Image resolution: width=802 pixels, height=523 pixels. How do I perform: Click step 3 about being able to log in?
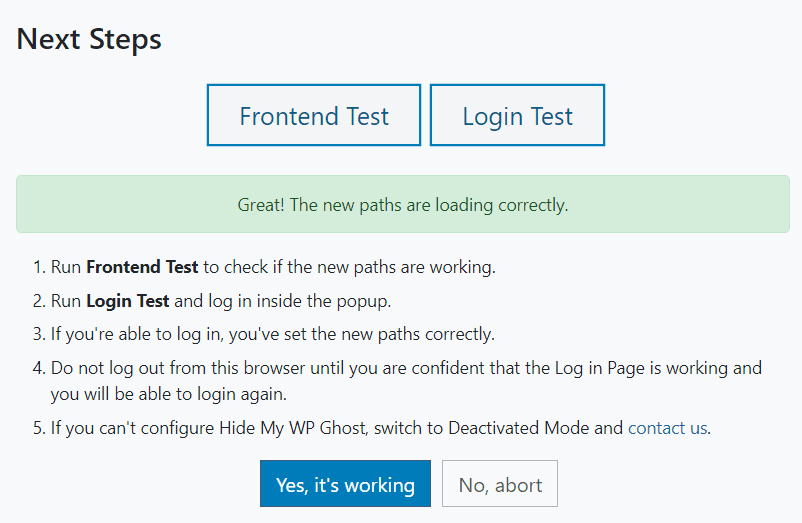point(272,333)
